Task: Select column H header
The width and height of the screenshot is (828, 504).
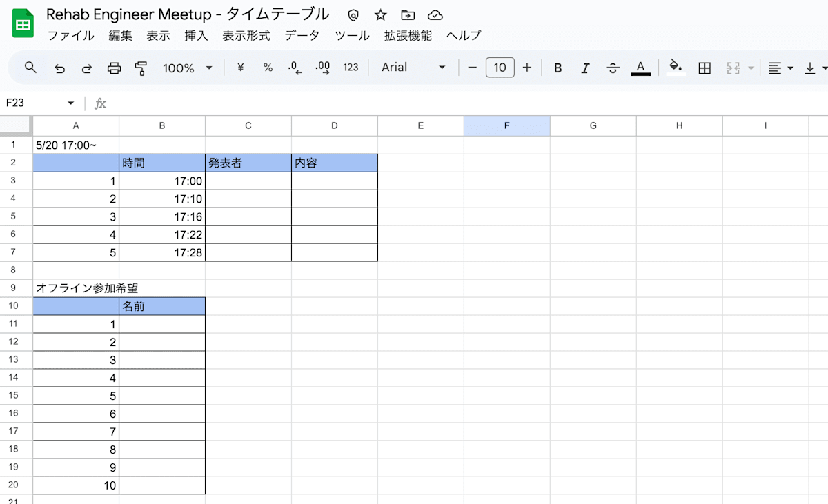Action: tap(680, 125)
